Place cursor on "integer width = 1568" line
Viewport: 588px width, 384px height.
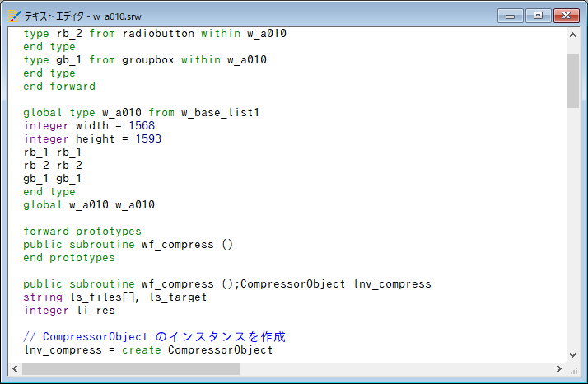[89, 126]
